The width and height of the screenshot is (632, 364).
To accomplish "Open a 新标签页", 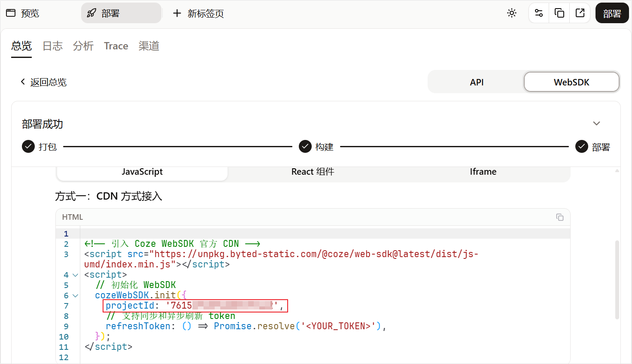I will click(198, 13).
